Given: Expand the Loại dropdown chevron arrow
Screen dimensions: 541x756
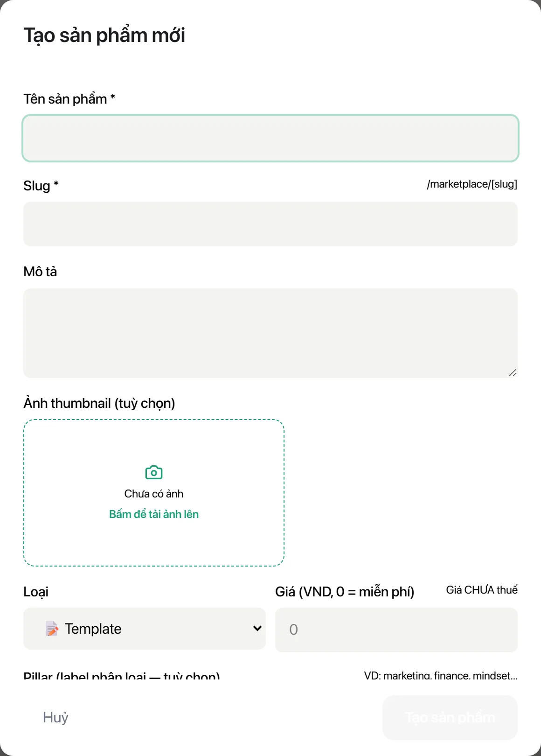Looking at the screenshot, I should coord(257,628).
